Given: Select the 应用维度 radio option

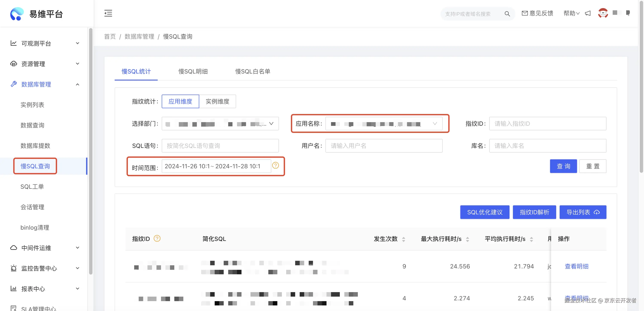Looking at the screenshot, I should [180, 101].
